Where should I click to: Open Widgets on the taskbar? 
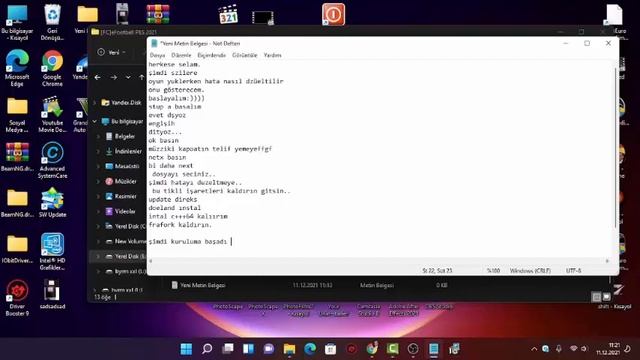(x=248, y=349)
